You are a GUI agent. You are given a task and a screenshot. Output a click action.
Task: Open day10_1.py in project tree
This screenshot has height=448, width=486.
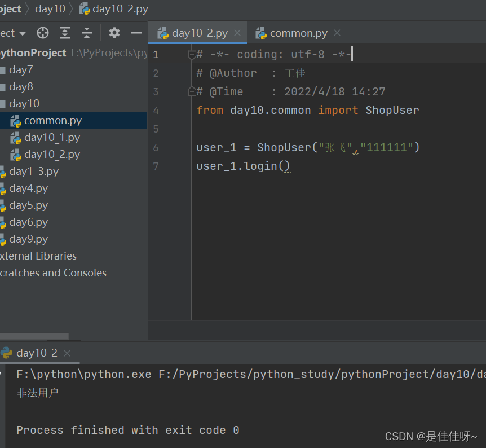point(73,138)
